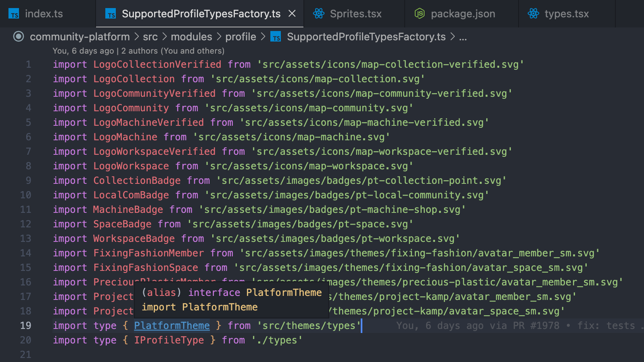Click the chevron after community-platform breadcrumb
644x362 pixels.
[136, 37]
